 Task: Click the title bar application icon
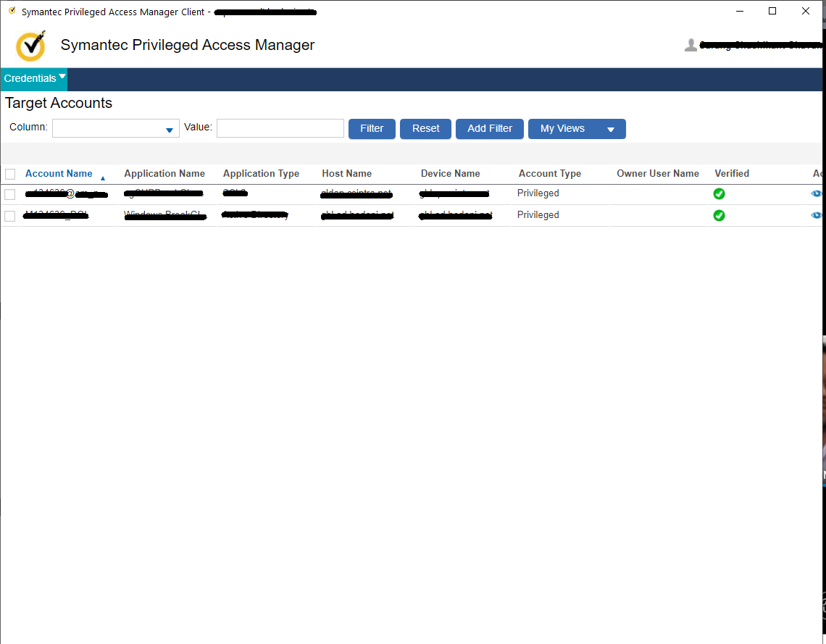point(12,12)
